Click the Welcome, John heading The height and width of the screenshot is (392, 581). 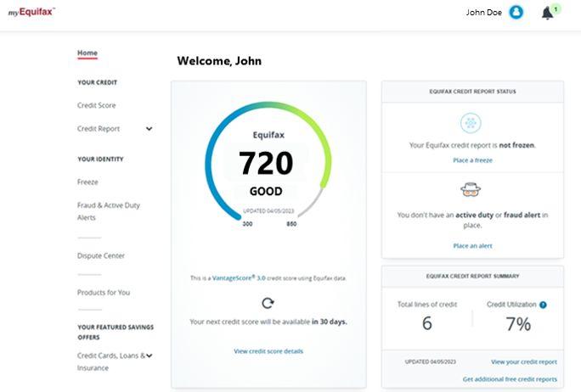click(219, 61)
